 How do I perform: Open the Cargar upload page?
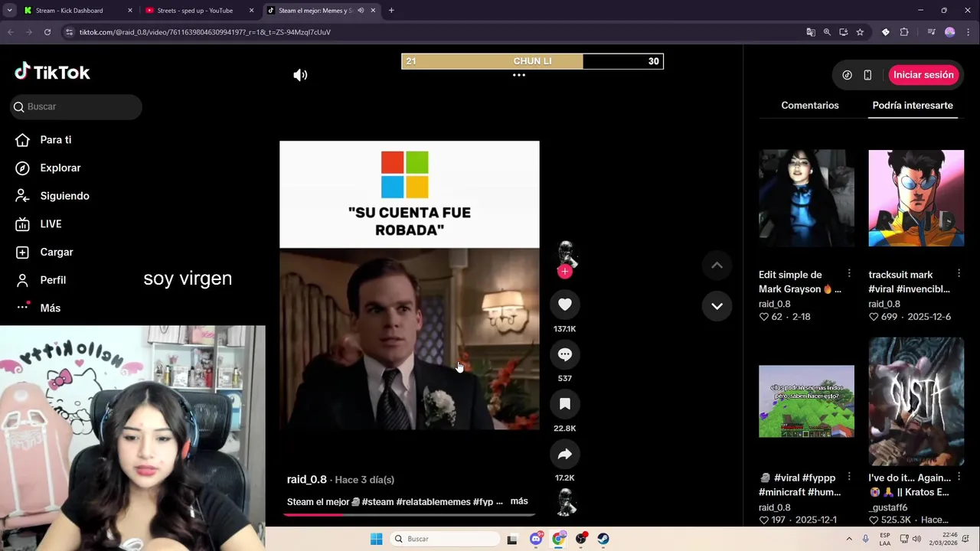pos(56,252)
